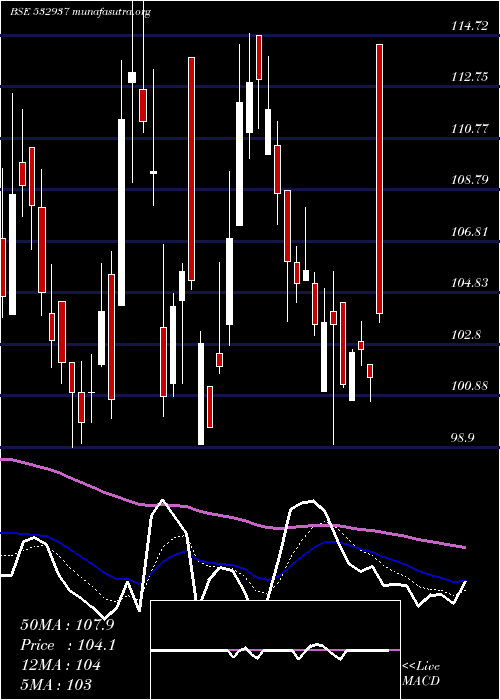
Task: Click the Price : 104.1 readout
Action: 68,645
